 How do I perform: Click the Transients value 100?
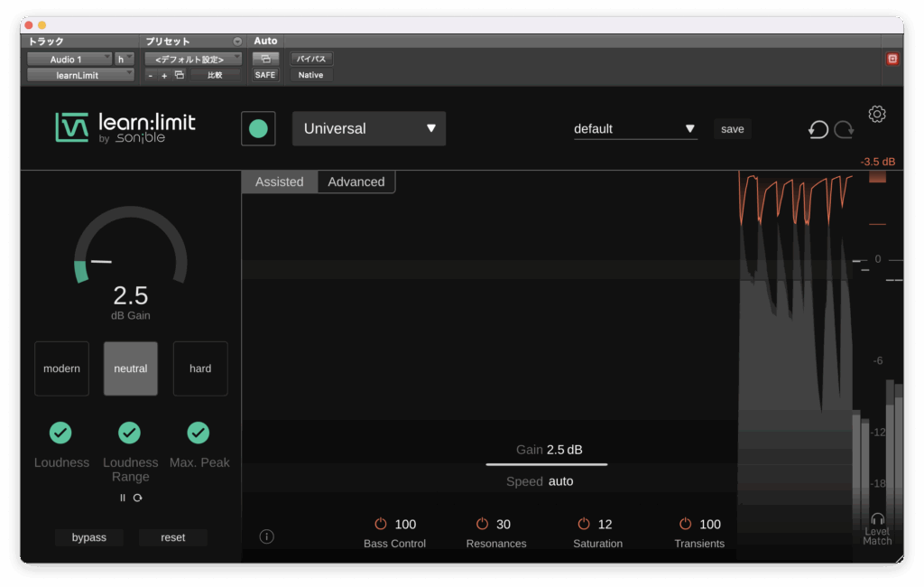[x=710, y=524]
